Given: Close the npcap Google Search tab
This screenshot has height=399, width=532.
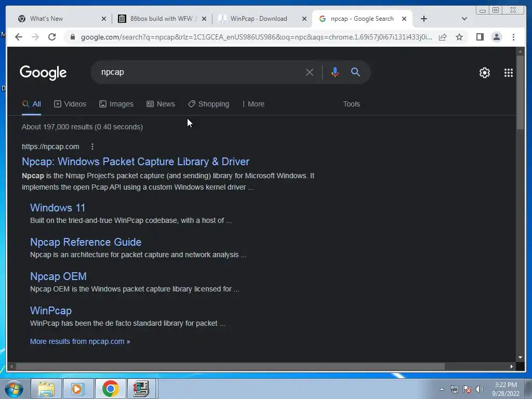Looking at the screenshot, I should coord(404,19).
